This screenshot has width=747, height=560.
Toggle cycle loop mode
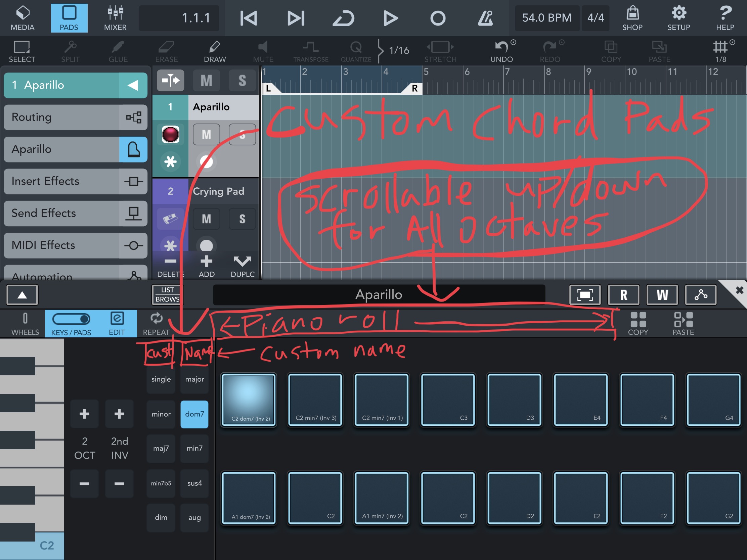pyautogui.click(x=344, y=18)
